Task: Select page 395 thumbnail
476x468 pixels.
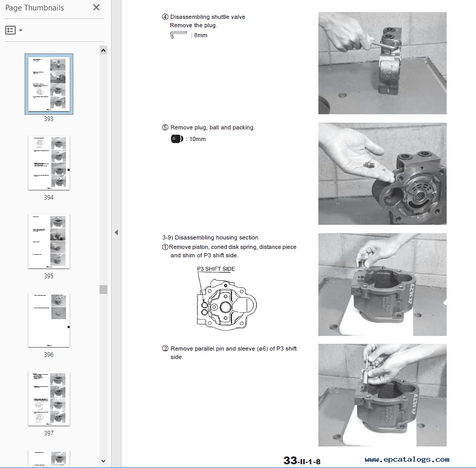Action: 49,241
